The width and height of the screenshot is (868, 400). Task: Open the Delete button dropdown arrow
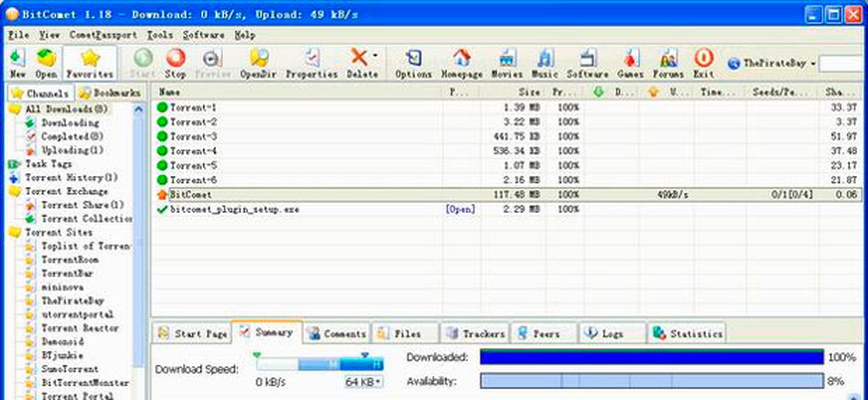375,56
